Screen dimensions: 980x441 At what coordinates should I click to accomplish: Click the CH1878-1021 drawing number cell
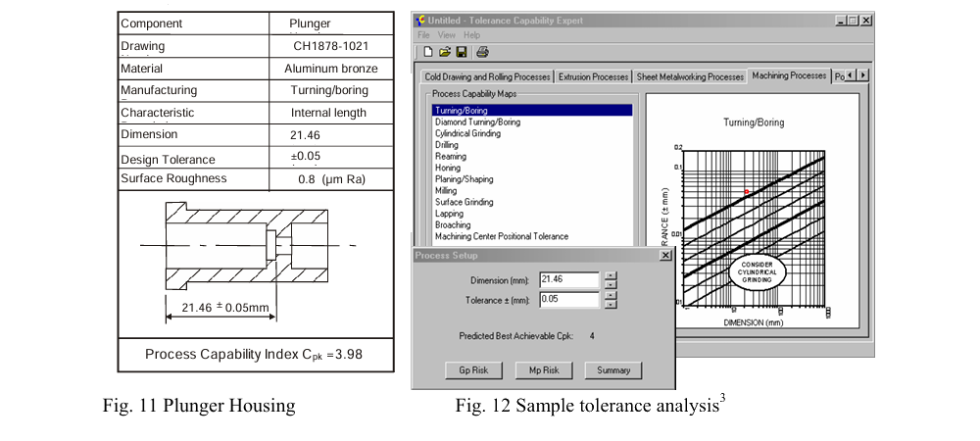[x=330, y=46]
